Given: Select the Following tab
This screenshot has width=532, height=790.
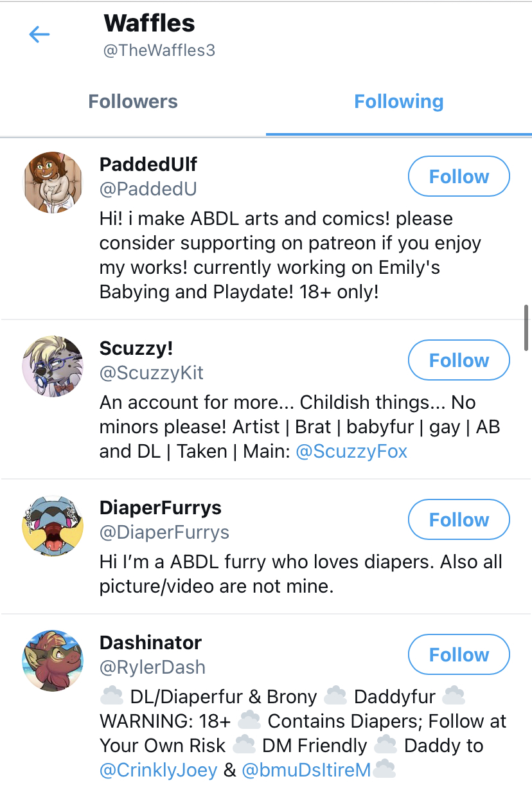Looking at the screenshot, I should click(399, 102).
